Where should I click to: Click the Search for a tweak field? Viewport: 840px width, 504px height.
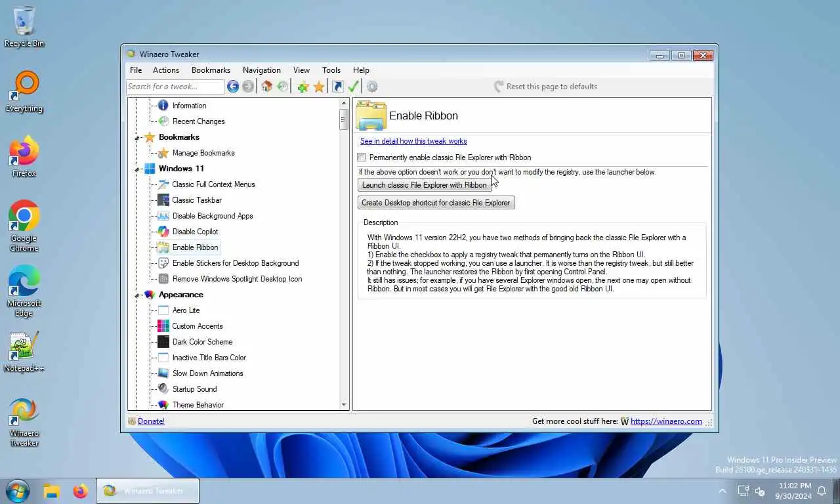pos(175,87)
